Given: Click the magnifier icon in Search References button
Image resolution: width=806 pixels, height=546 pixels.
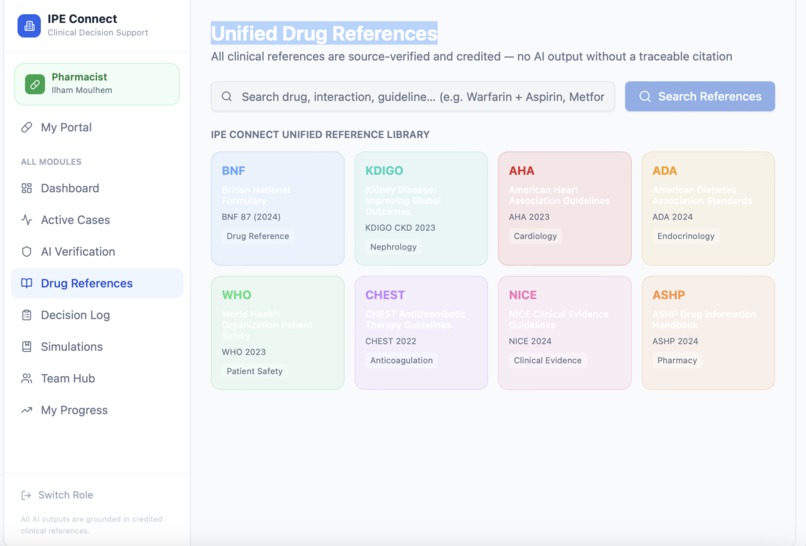Looking at the screenshot, I should click(645, 97).
